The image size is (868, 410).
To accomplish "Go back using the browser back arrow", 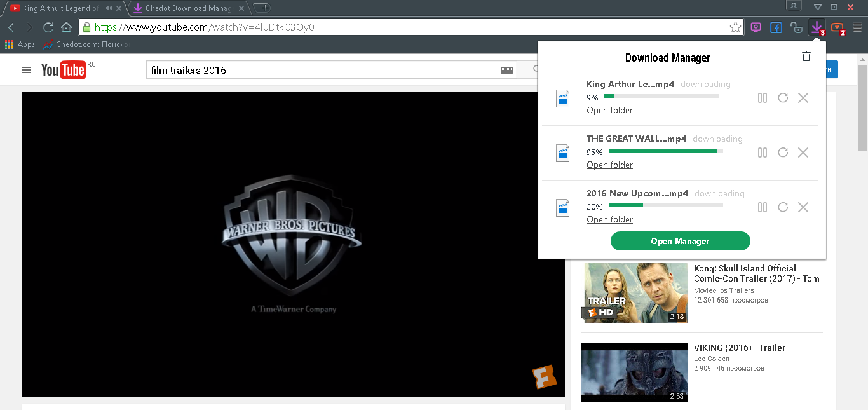I will (x=11, y=27).
